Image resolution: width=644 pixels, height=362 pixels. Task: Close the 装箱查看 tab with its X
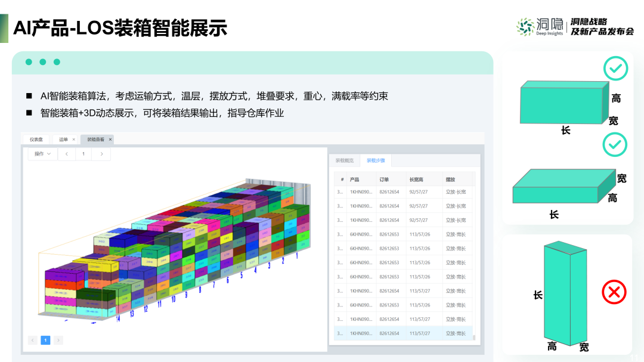110,140
